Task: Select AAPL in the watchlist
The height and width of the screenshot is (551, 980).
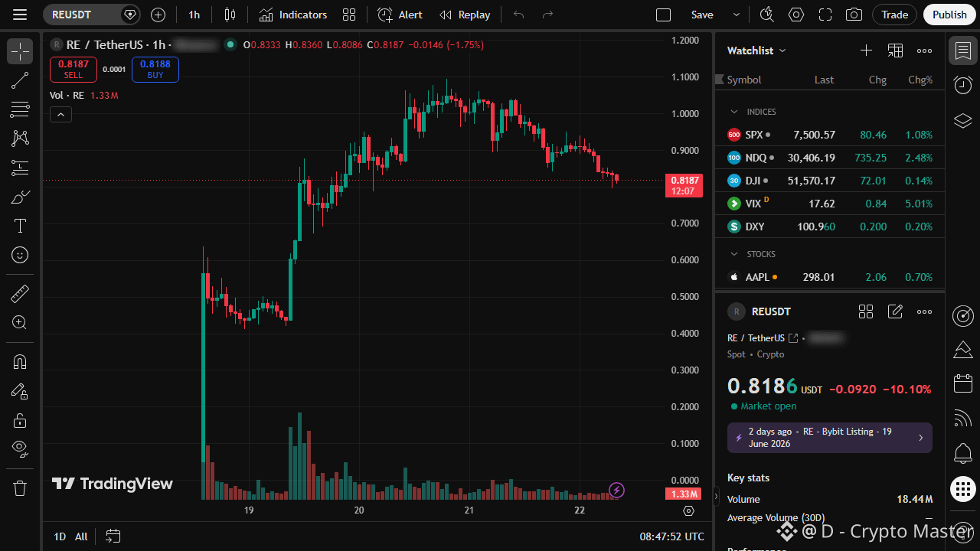Action: 829,277
